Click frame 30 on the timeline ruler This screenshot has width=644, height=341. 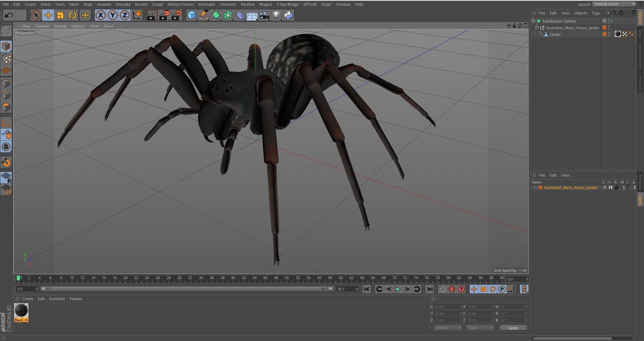pyautogui.click(x=179, y=278)
